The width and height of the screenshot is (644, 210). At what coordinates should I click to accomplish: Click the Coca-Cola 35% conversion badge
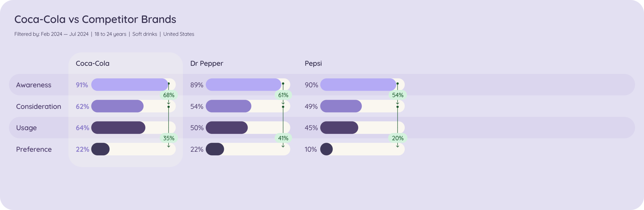pyautogui.click(x=169, y=138)
